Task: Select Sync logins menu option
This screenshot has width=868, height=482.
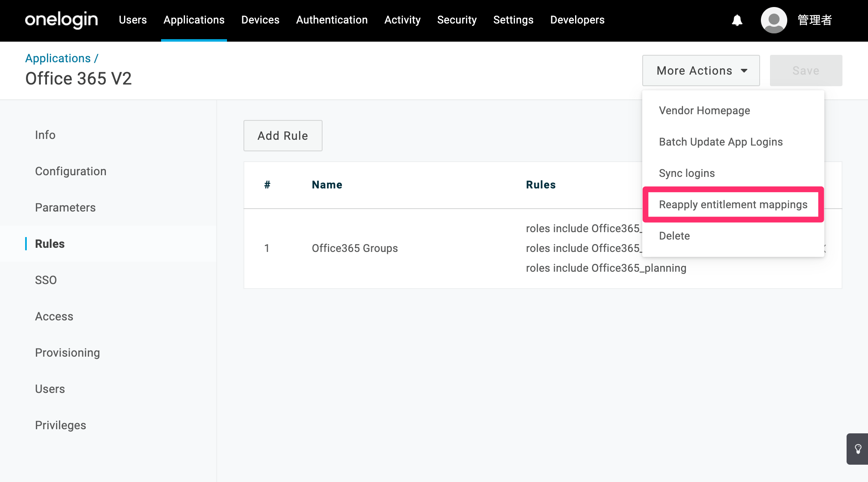Action: coord(687,173)
